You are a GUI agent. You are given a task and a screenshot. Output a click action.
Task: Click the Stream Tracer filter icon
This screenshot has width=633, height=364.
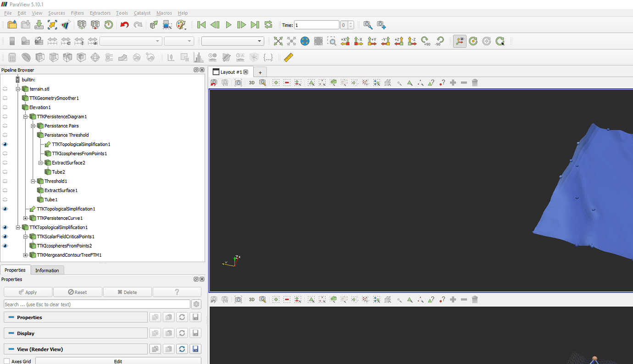[108, 57]
